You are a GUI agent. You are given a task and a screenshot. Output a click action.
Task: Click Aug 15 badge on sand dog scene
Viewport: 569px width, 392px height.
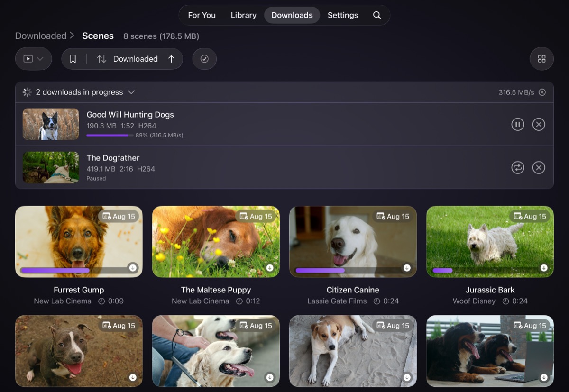coord(393,326)
